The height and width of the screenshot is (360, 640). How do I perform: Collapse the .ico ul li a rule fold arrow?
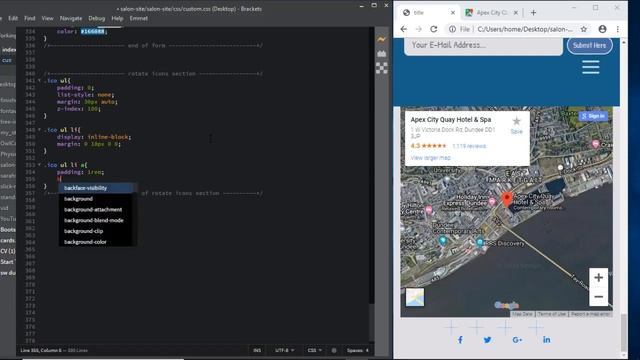pos(40,165)
